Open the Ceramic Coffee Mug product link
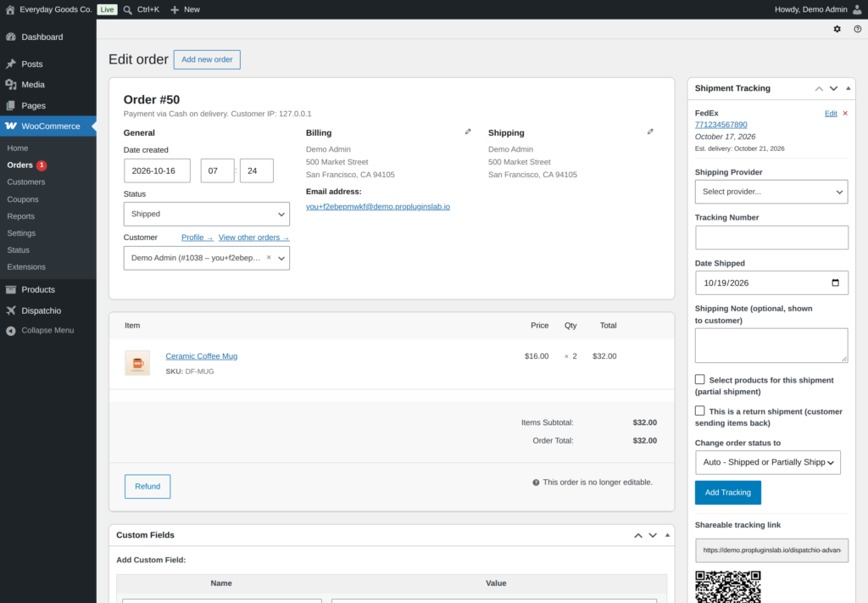 [x=202, y=356]
